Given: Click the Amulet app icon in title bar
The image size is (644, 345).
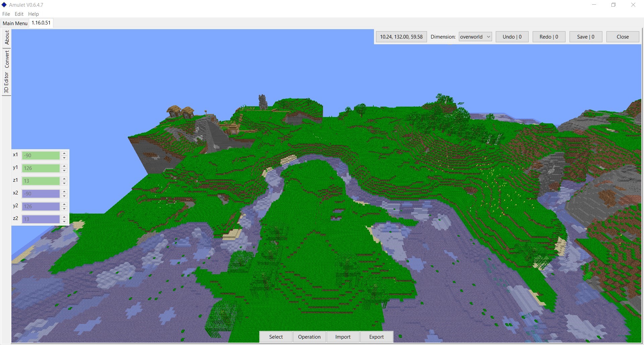Looking at the screenshot, I should (4, 5).
